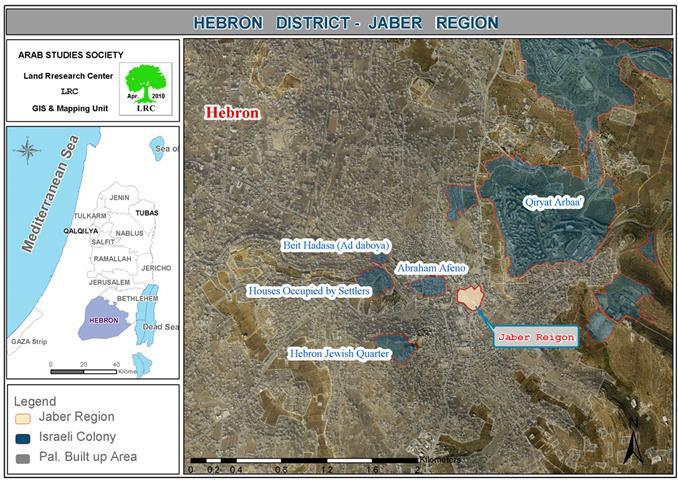
Task: Click the Jaber Region legend swatch
Action: [23, 417]
